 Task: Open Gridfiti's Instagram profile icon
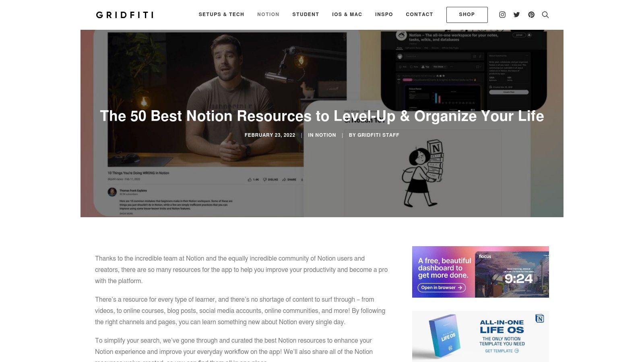click(x=502, y=14)
